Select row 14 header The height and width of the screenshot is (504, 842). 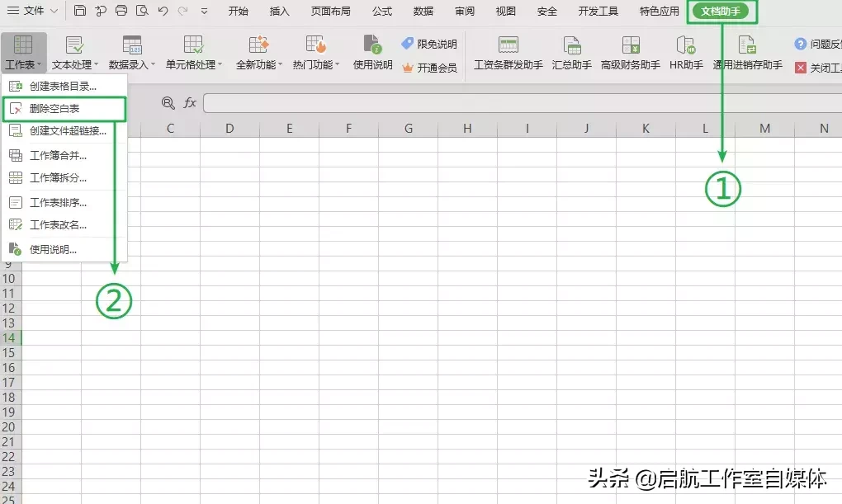click(9, 337)
